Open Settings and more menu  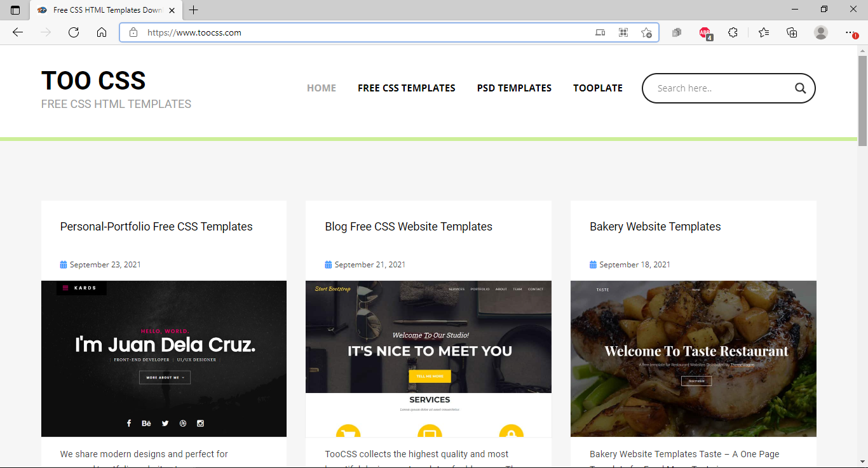tap(850, 32)
